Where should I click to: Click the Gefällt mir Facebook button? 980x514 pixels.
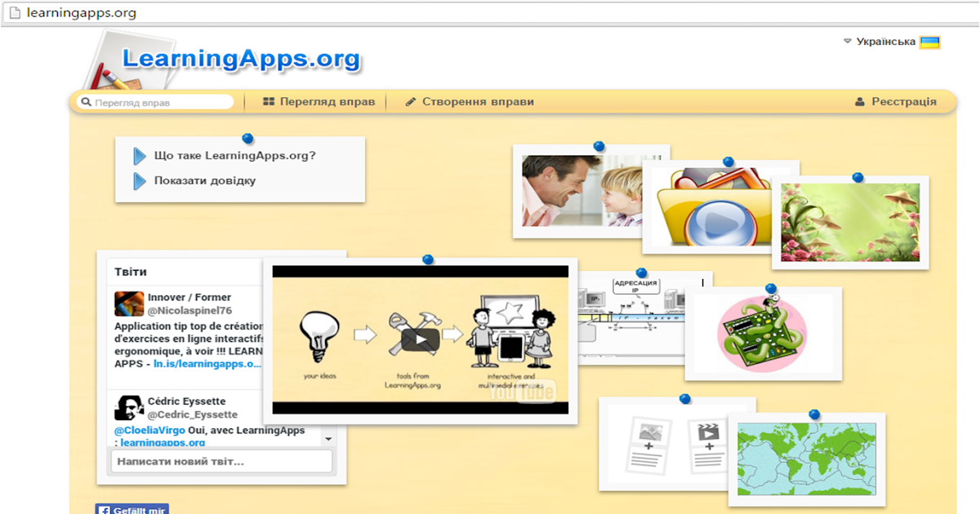click(x=132, y=509)
